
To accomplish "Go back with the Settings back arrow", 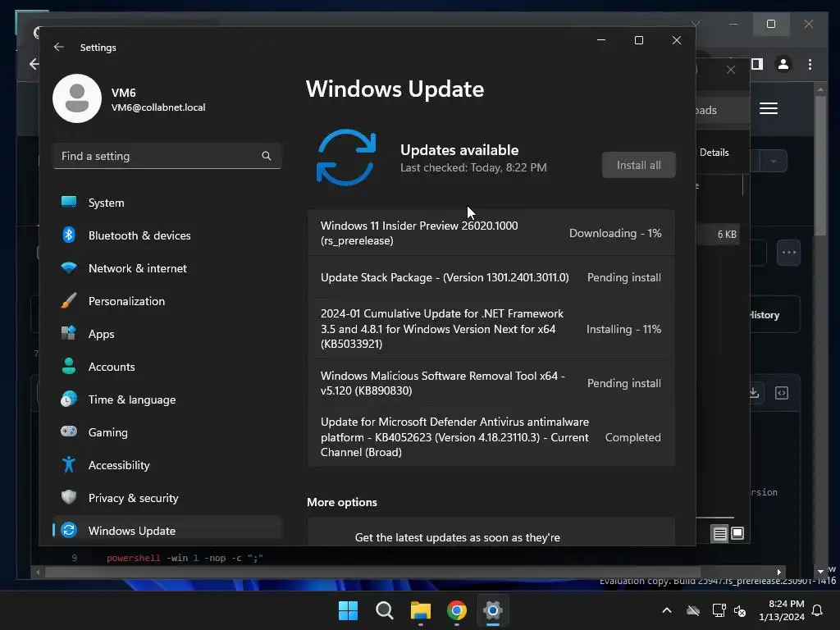I will pos(59,47).
